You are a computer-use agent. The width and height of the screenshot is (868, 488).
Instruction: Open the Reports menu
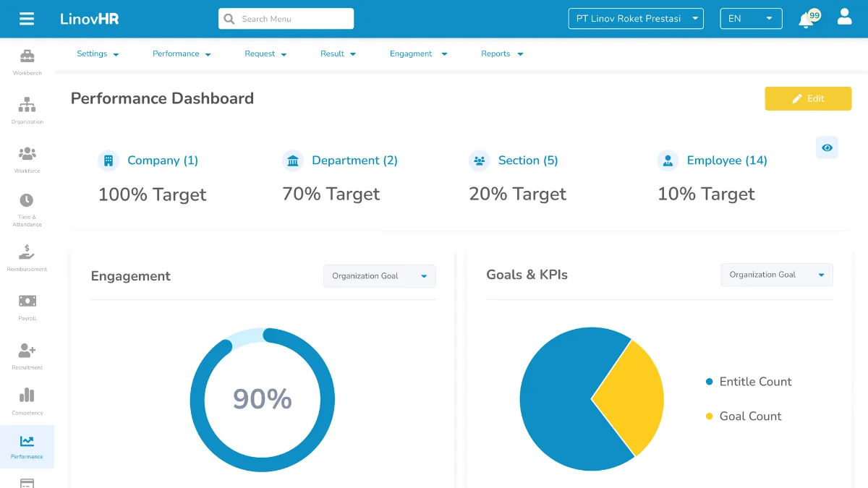501,53
